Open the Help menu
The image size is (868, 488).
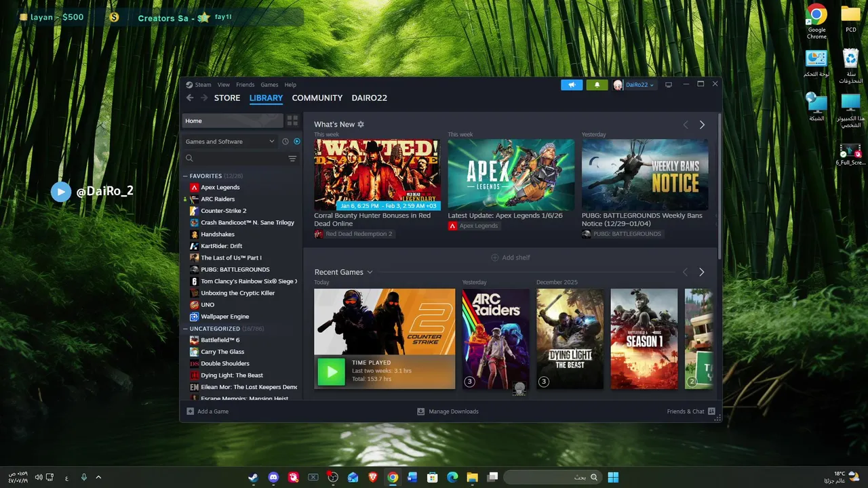click(x=290, y=85)
